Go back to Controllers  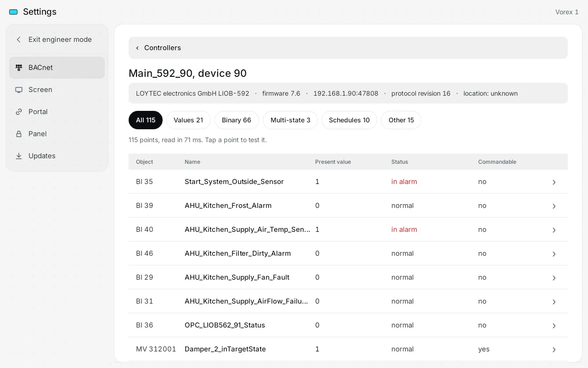tap(348, 48)
